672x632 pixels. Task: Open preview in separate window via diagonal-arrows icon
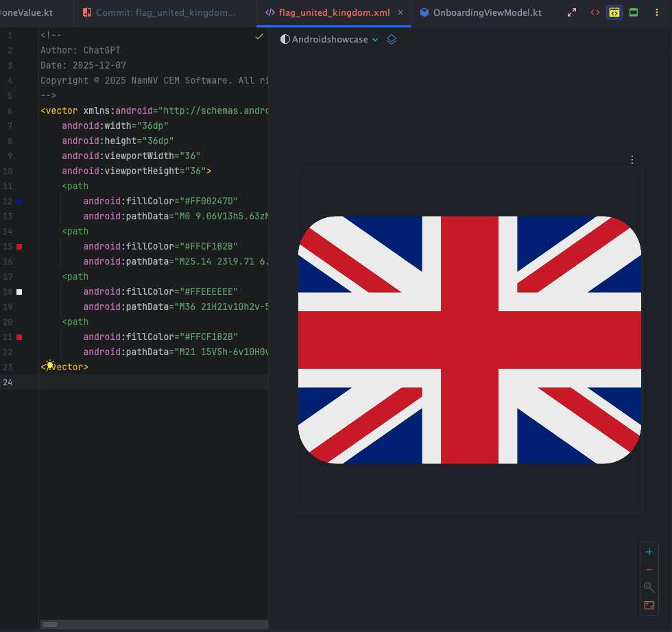[571, 12]
